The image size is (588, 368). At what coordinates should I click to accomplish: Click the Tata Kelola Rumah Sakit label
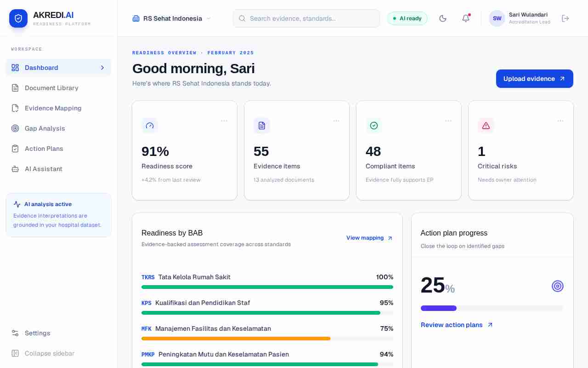194,277
